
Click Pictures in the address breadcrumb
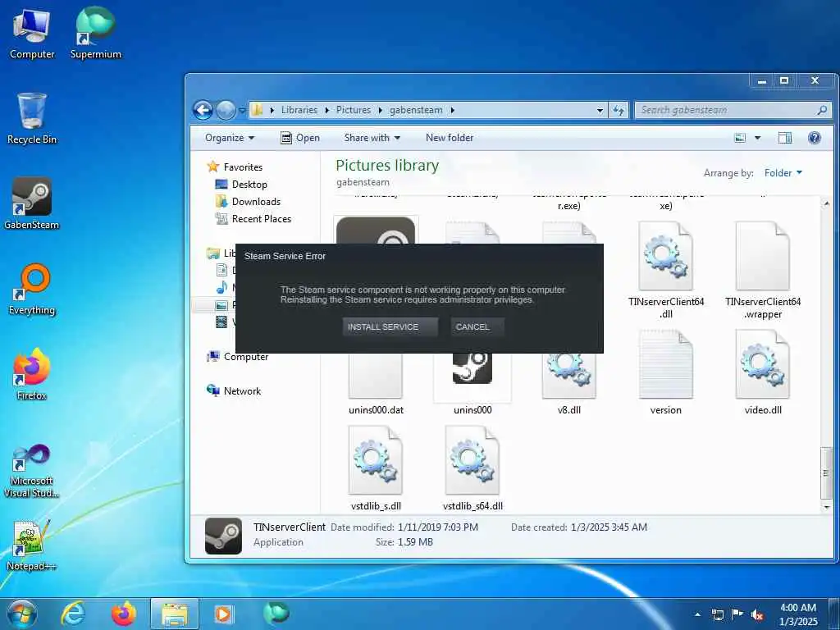[353, 110]
